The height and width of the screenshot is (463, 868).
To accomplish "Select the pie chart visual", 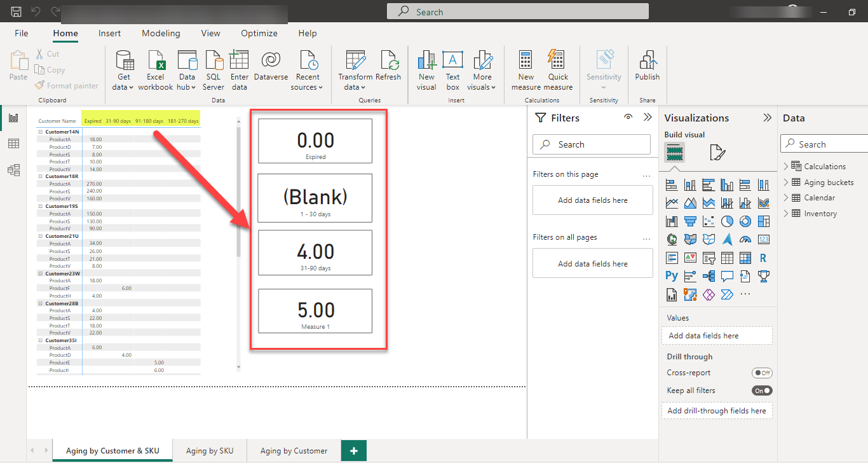I will (x=727, y=221).
